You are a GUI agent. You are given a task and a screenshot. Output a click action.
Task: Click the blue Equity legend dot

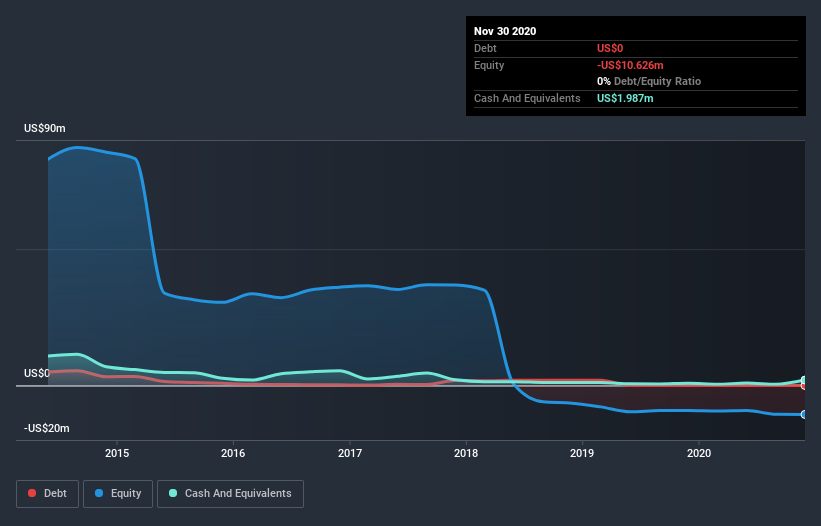click(99, 493)
